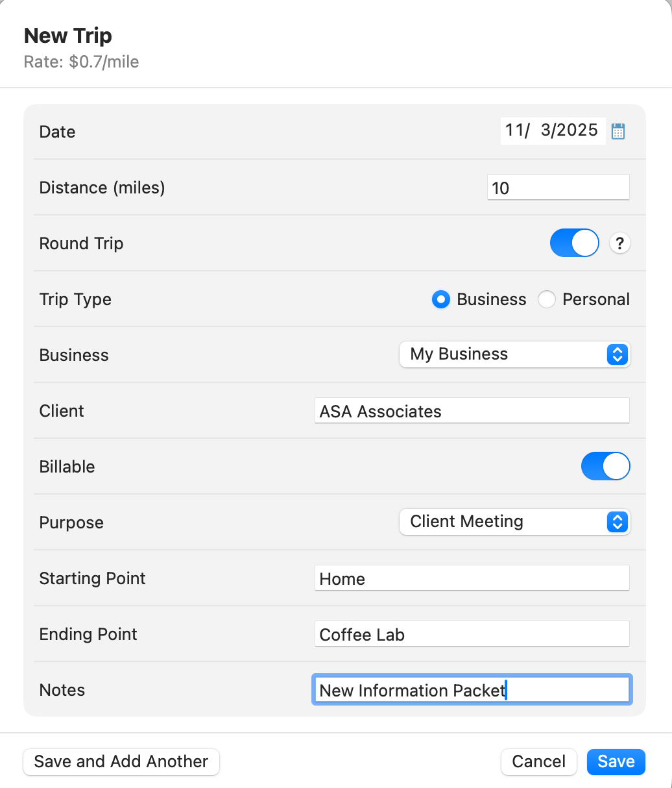Edit the Ending Point field
Viewport: 672px width, 788px height.
point(472,634)
